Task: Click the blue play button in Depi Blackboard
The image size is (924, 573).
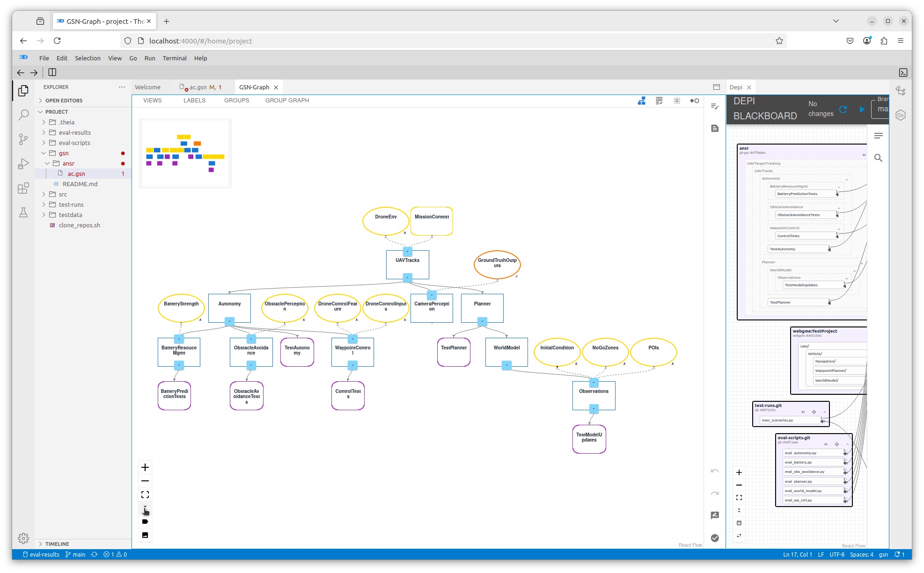Action: point(862,109)
